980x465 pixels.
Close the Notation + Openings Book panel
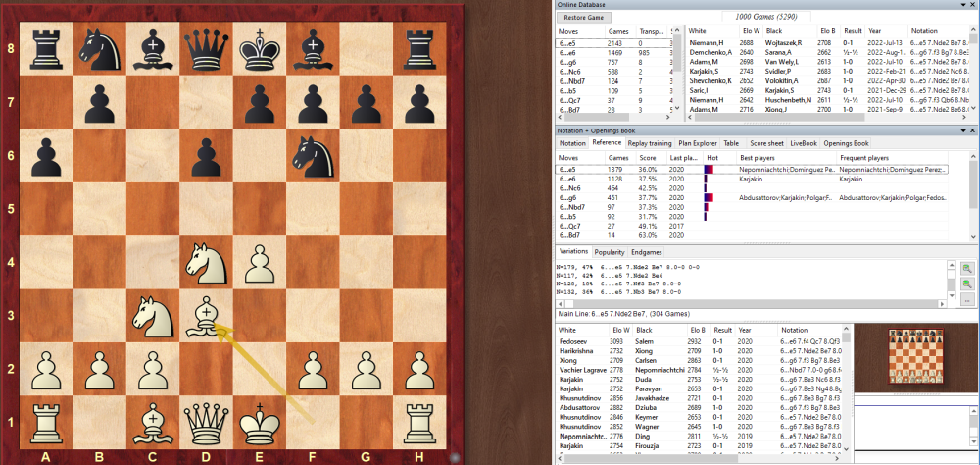[974, 130]
